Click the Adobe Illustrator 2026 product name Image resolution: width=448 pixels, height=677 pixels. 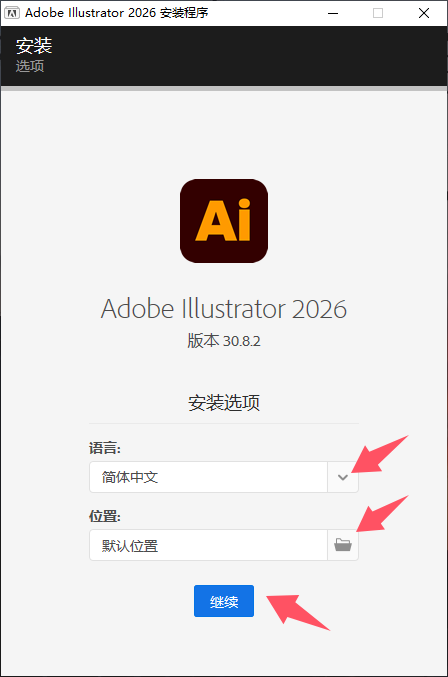click(x=224, y=309)
